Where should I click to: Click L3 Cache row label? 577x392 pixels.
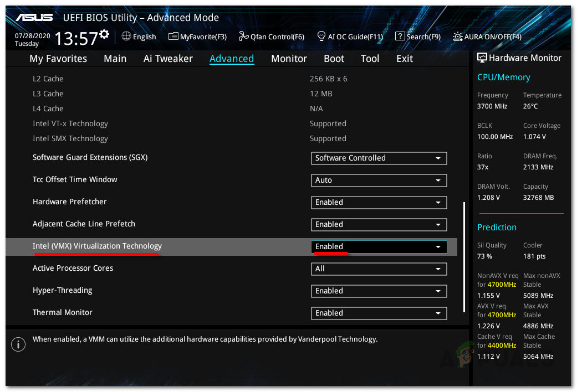tap(48, 94)
